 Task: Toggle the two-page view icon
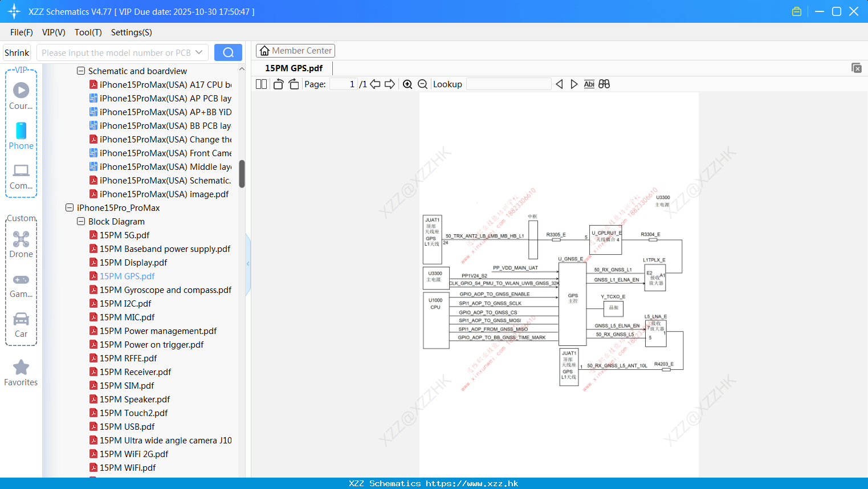pyautogui.click(x=261, y=84)
